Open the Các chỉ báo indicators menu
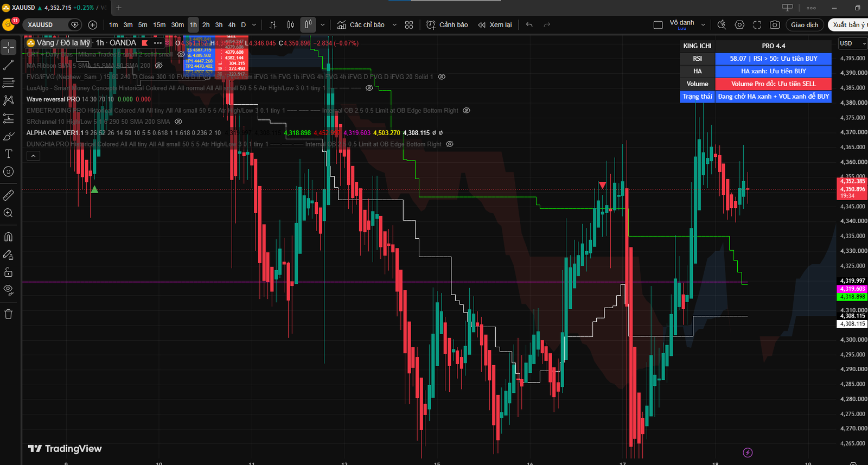Viewport: 868px width, 465px height. coord(361,25)
